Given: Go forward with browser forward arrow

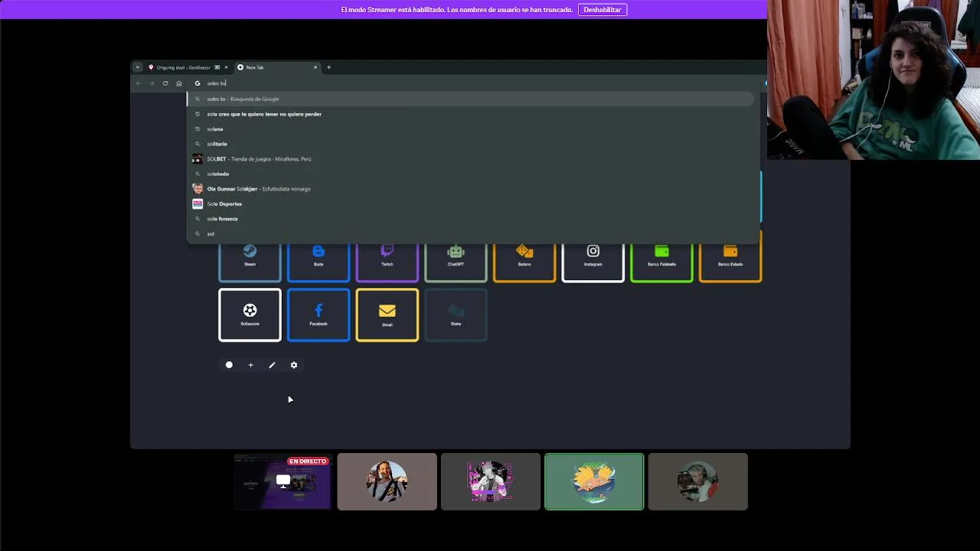Looking at the screenshot, I should coord(152,83).
